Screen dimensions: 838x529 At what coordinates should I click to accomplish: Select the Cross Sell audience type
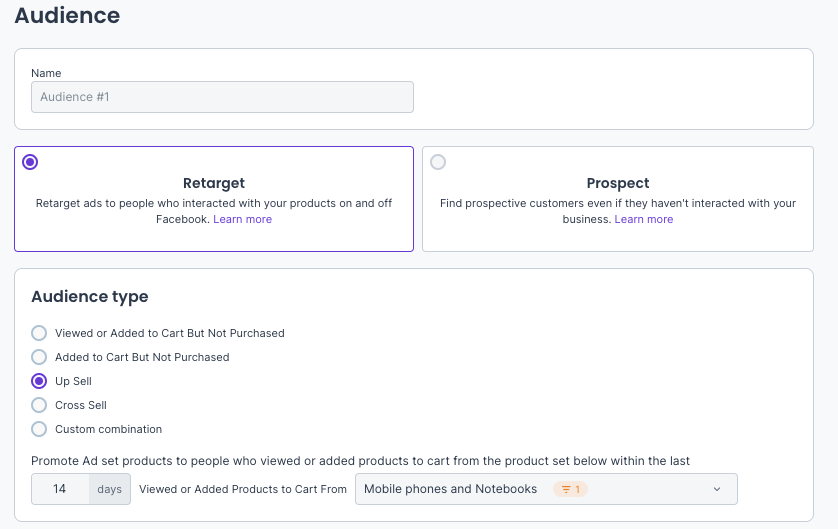point(39,405)
